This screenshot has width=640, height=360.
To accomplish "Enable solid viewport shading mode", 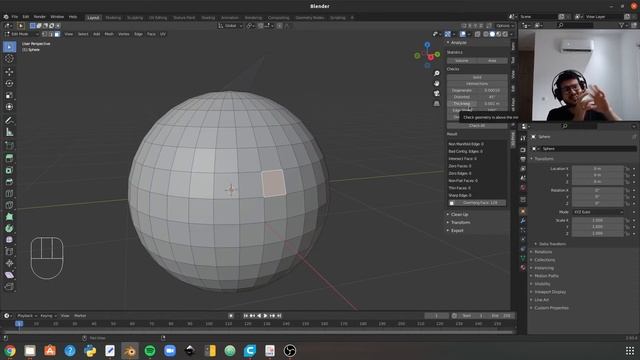I will (x=492, y=34).
